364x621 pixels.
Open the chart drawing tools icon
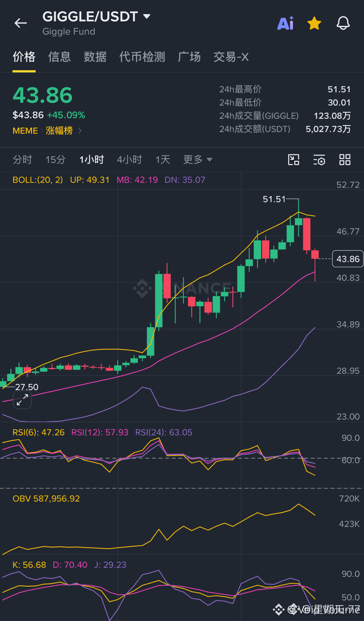294,160
